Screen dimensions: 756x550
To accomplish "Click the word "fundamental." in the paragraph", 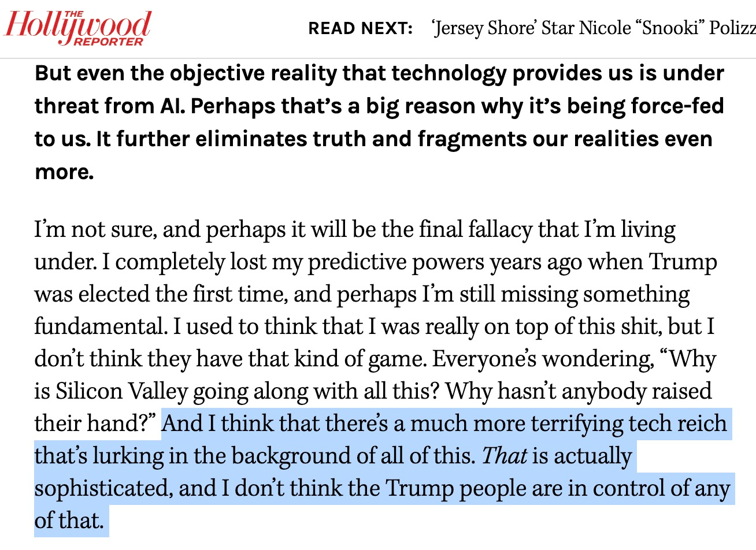I will tap(100, 326).
